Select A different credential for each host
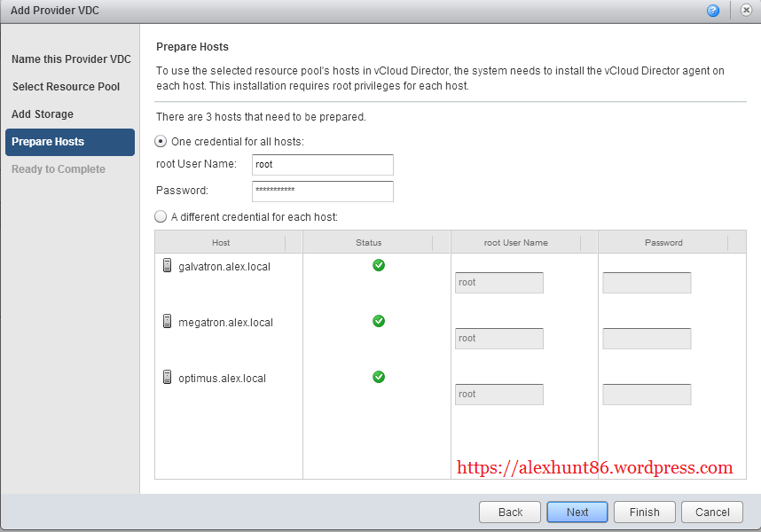 pyautogui.click(x=161, y=216)
